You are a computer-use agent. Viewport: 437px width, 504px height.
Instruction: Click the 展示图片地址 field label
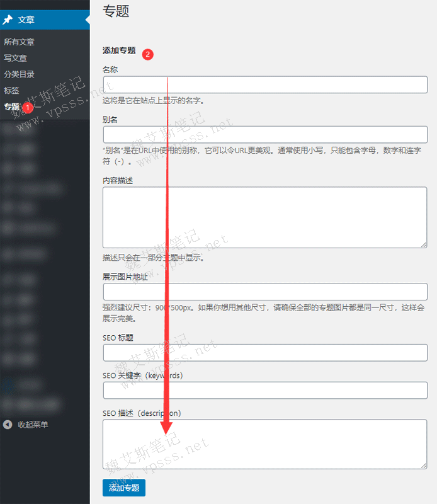(x=125, y=277)
